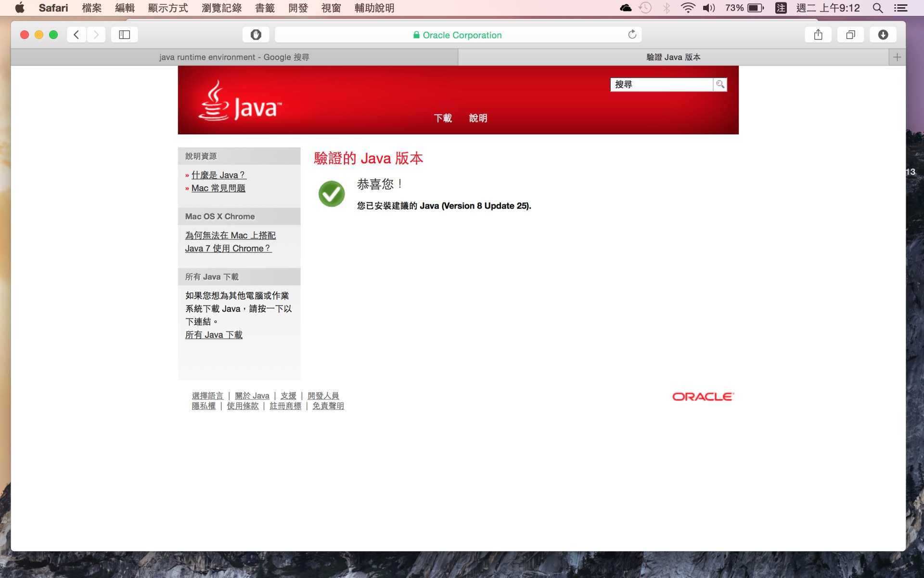Click the Mac OS X Chrome sidebar heading
The width and height of the screenshot is (924, 578).
[220, 216]
